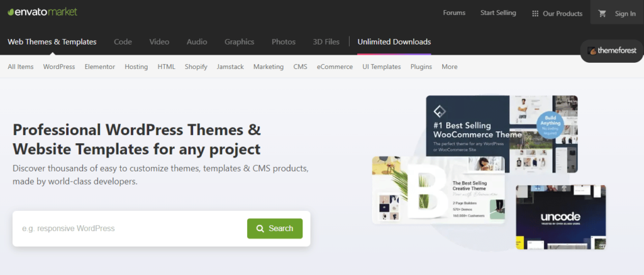Open the eCommerce submenu
Viewport: 644px width, 275px height.
click(x=335, y=67)
